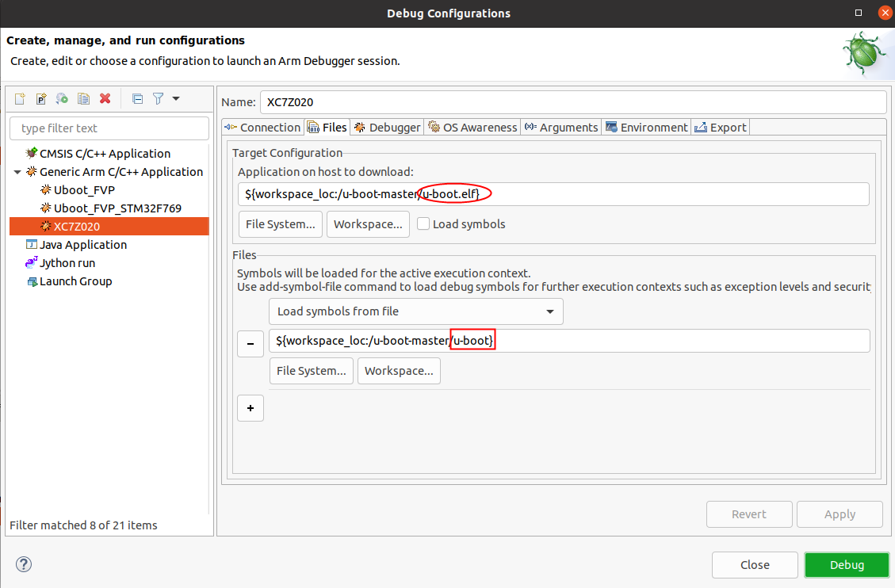Open the help question mark icon

(x=25, y=564)
